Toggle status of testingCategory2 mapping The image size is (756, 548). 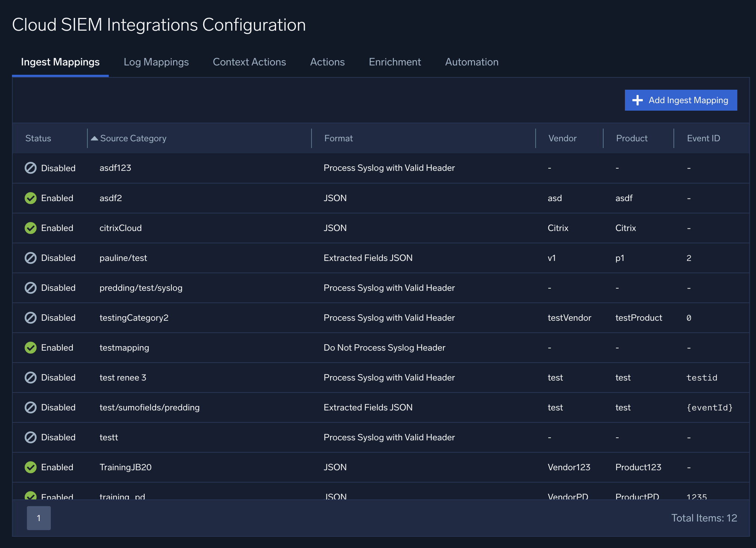[x=31, y=318]
